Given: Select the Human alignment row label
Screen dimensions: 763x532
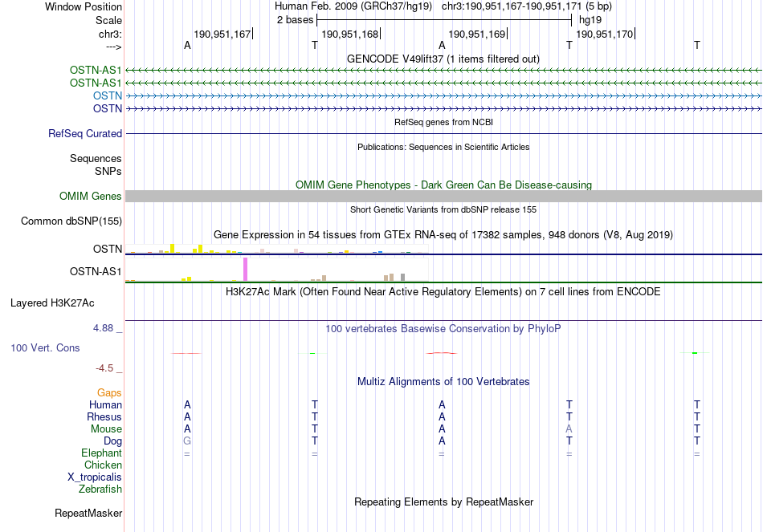Looking at the screenshot, I should [105, 404].
